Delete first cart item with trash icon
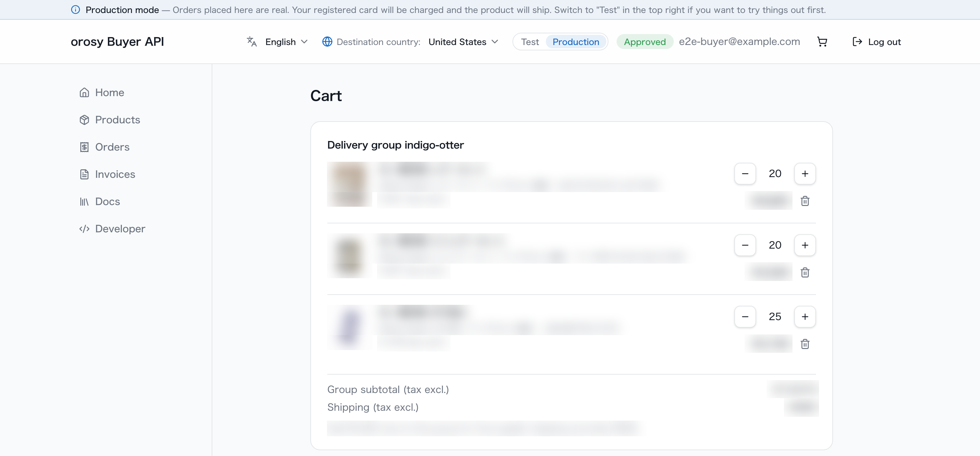 pyautogui.click(x=805, y=201)
